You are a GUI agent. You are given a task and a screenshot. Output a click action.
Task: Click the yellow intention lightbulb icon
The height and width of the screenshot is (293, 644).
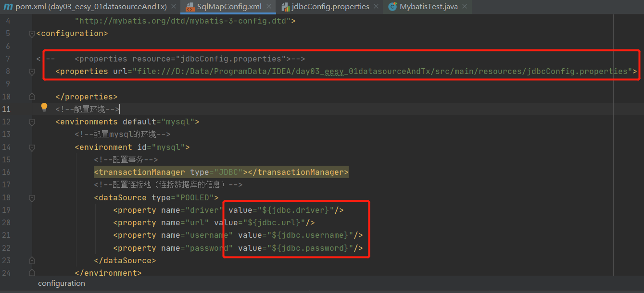44,107
